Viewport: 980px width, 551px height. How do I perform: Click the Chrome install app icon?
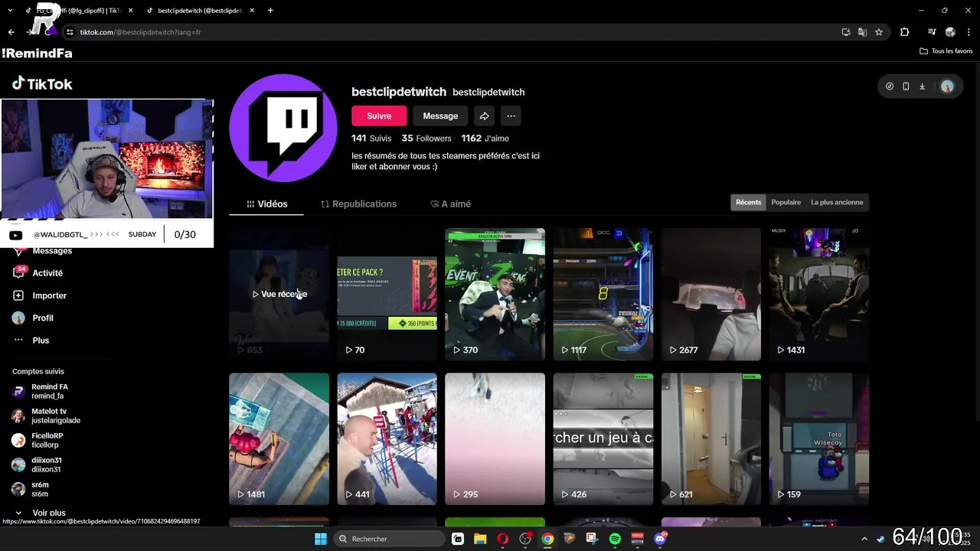tap(845, 32)
